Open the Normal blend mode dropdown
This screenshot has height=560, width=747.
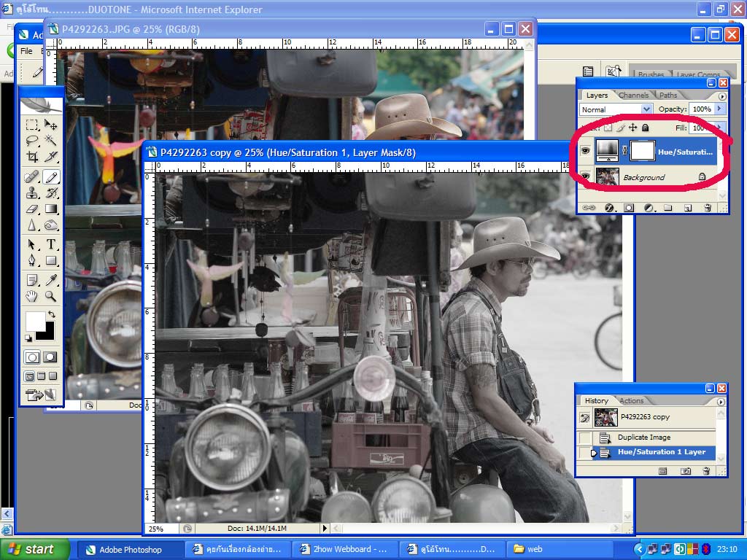coord(616,109)
